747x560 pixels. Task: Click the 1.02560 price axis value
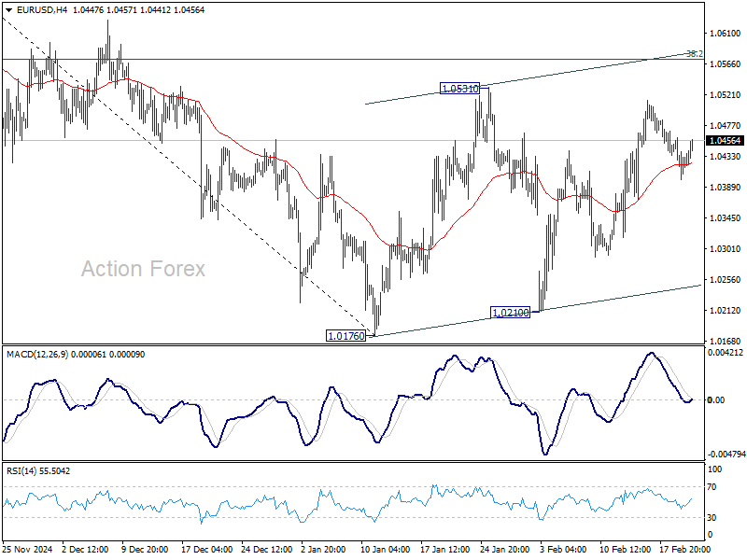726,279
